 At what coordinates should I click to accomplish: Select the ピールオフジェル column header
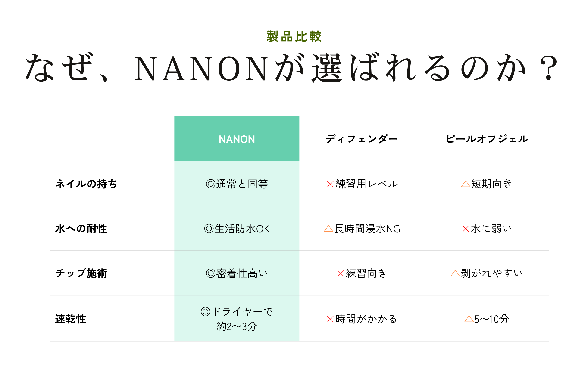point(487,139)
